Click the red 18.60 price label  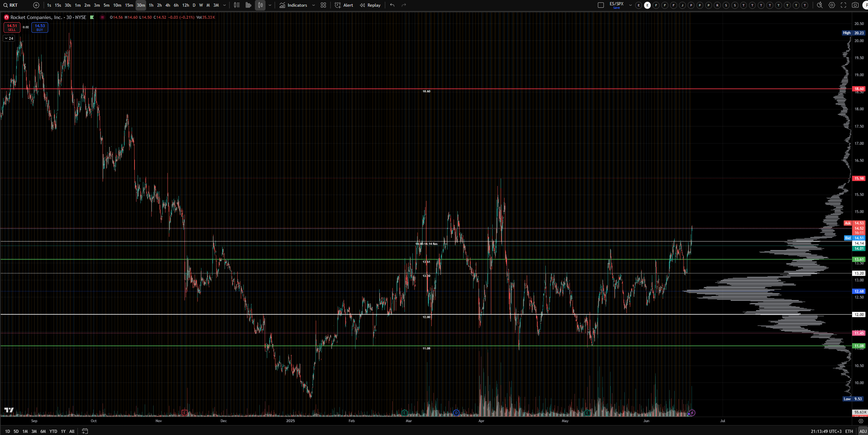859,89
